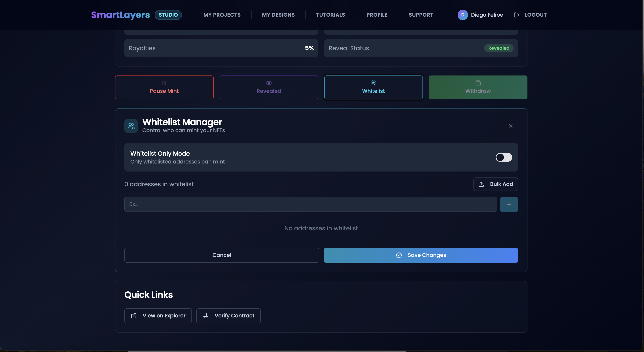644x352 pixels.
Task: Click the external-link icon on View on Explorer
Action: pyautogui.click(x=134, y=316)
